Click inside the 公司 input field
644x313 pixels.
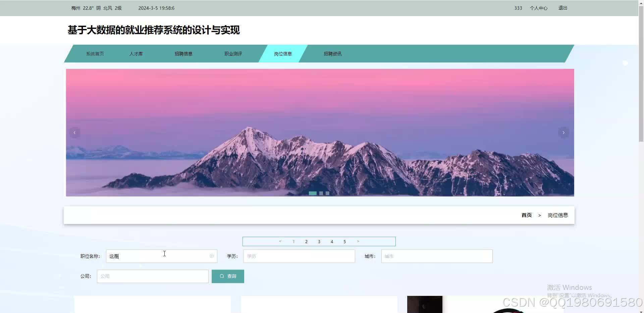click(153, 276)
